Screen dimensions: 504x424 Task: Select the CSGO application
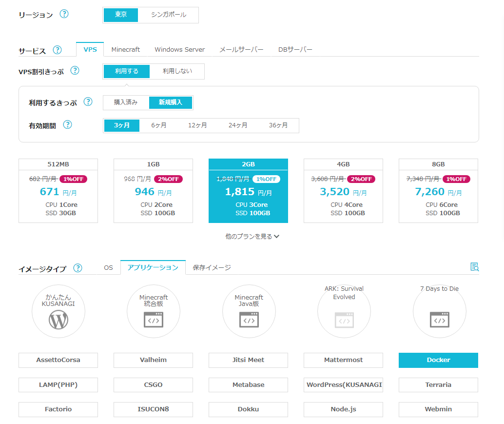click(154, 385)
